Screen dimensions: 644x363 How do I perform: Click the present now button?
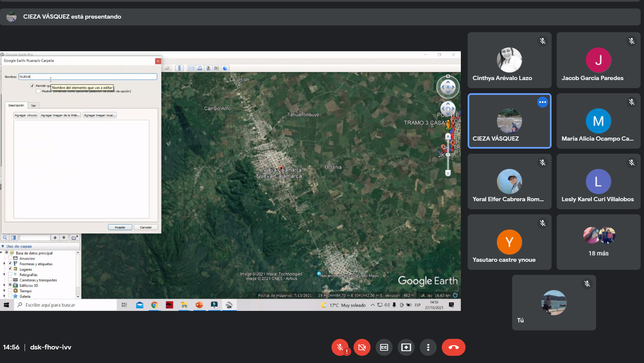pyautogui.click(x=406, y=347)
